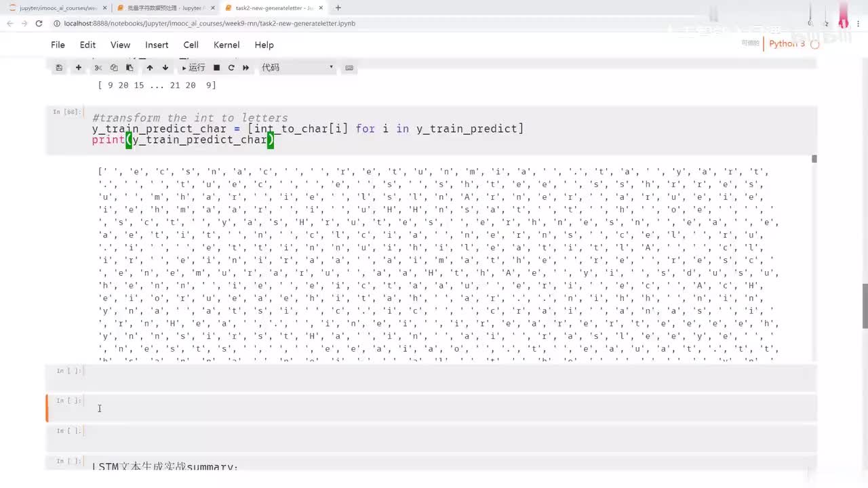Open the Cell menu

tap(191, 45)
